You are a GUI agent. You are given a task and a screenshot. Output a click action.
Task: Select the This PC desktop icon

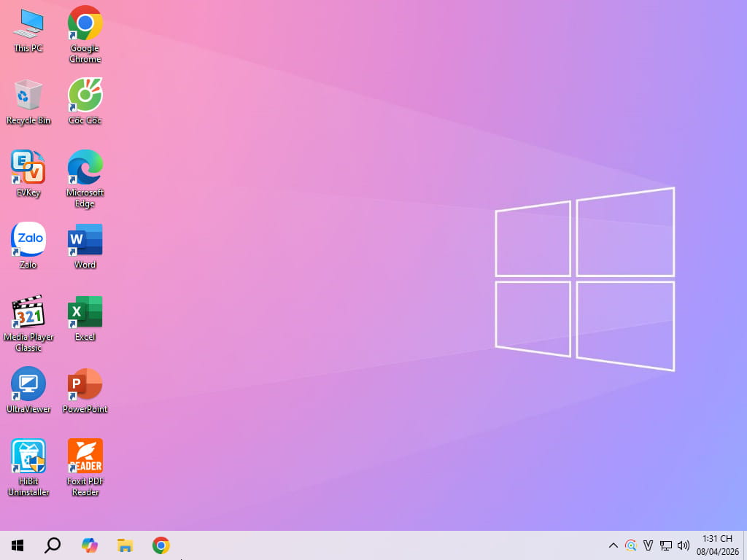point(28,31)
